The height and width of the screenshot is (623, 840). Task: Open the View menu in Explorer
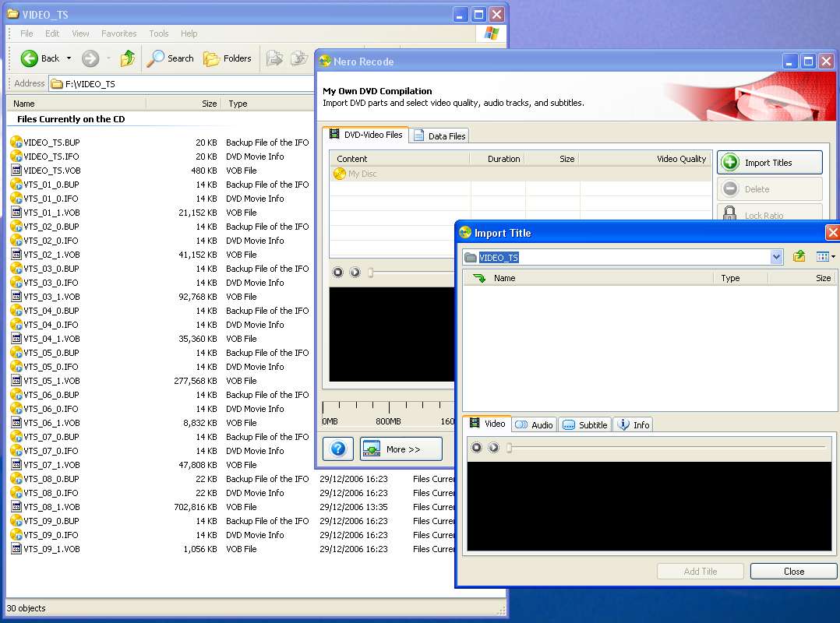point(80,33)
